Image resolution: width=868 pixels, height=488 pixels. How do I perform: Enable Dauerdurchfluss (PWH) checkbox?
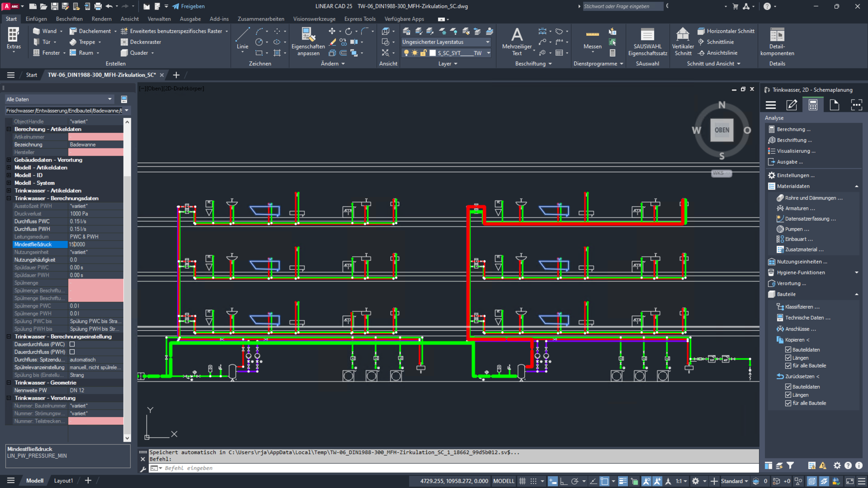pos(72,352)
